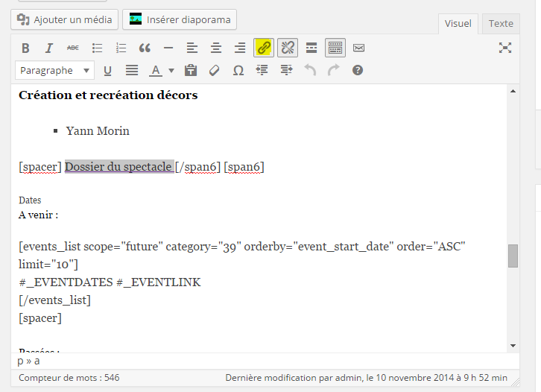Align text right
This screenshot has width=541, height=392.
point(240,48)
